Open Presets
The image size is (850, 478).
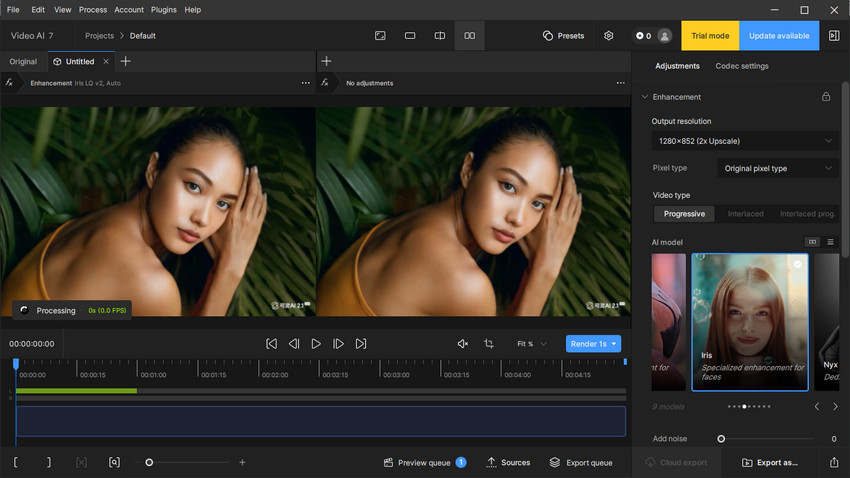[x=564, y=36]
